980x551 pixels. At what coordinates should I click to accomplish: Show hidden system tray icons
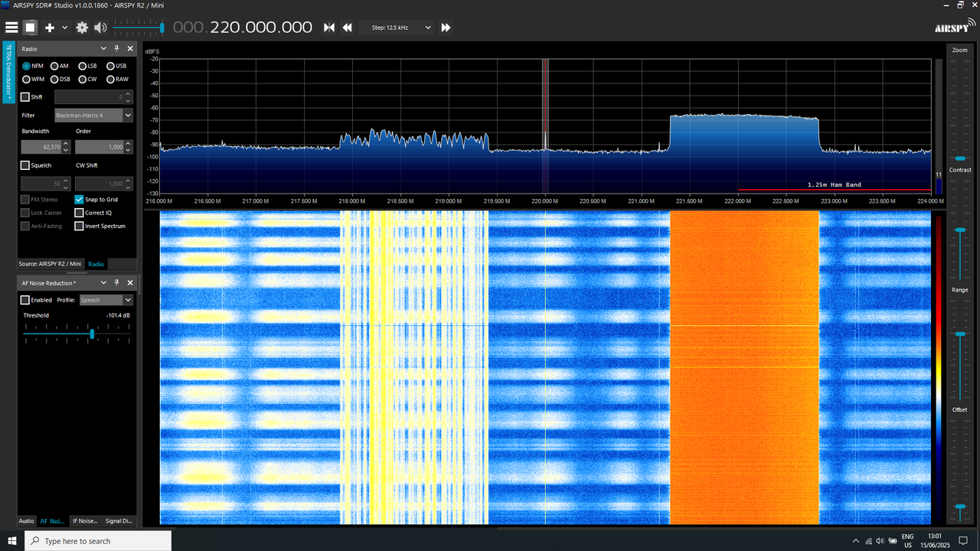click(855, 540)
